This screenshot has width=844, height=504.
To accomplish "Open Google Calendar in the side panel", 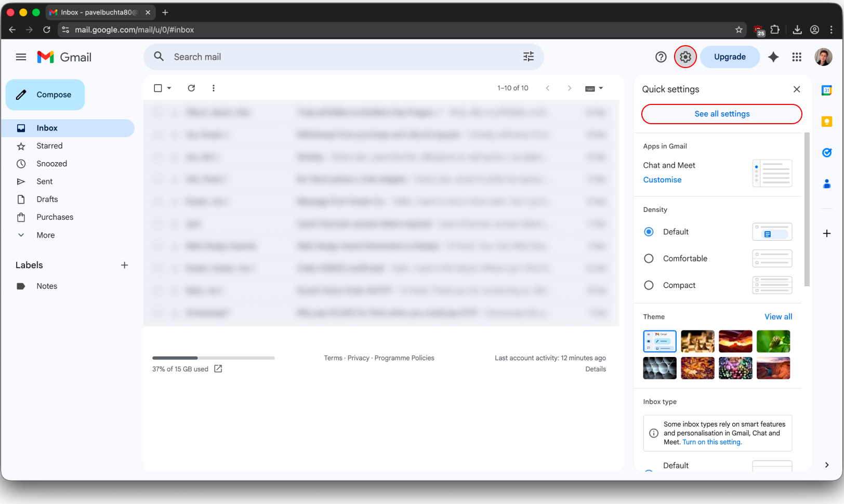I will [827, 90].
